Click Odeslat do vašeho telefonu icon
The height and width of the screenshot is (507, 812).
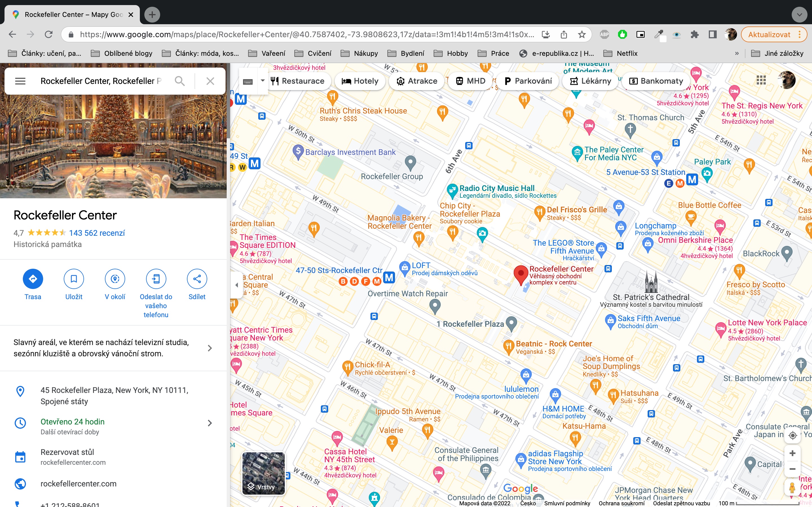pos(156,279)
